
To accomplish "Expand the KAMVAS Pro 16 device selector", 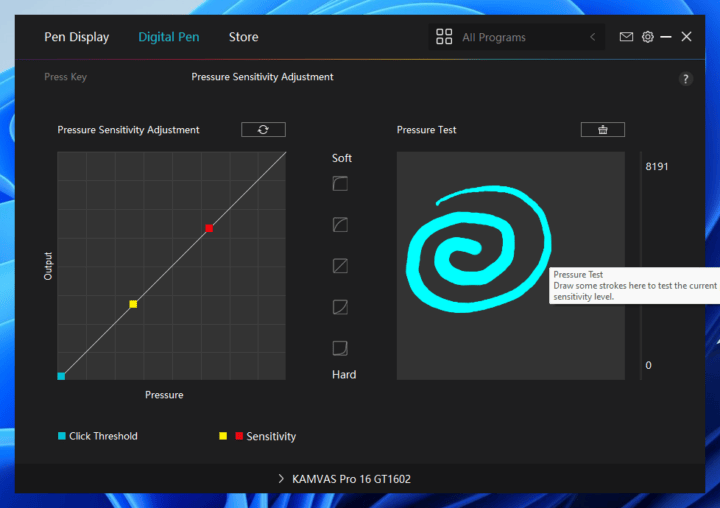I will (x=344, y=479).
